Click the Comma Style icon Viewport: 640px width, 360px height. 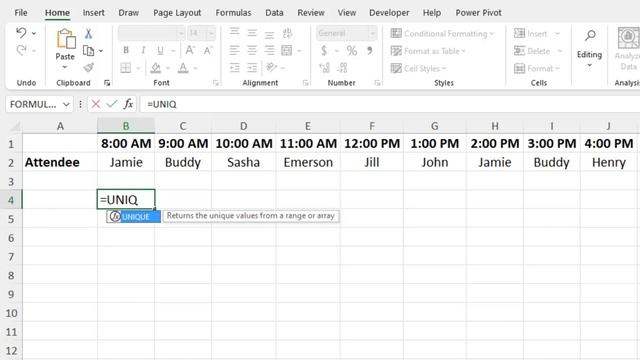369,51
